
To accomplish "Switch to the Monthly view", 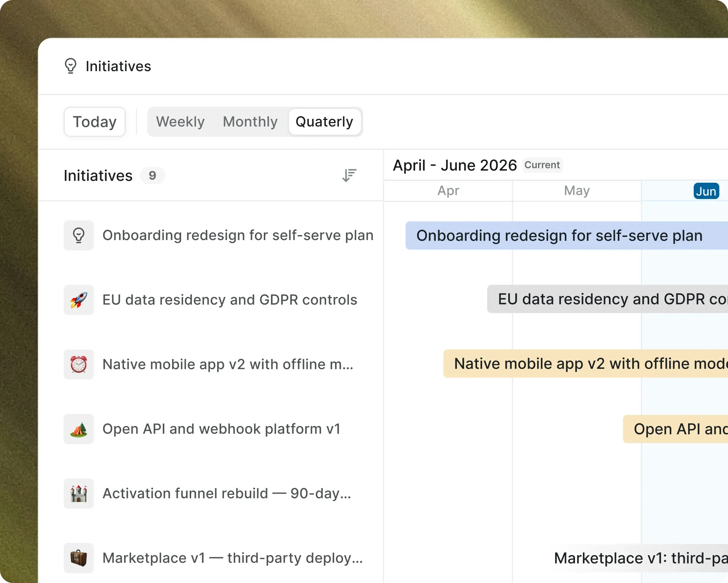I will pos(250,122).
